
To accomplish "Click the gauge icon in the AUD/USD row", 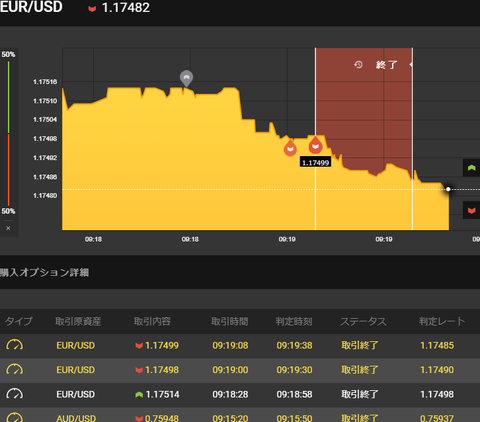I will pyautogui.click(x=15, y=417).
